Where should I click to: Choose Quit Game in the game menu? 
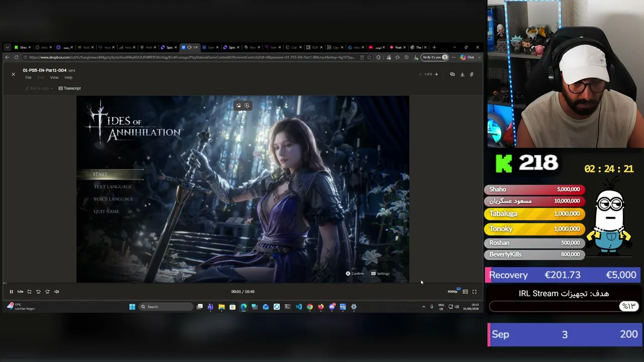coord(106,212)
